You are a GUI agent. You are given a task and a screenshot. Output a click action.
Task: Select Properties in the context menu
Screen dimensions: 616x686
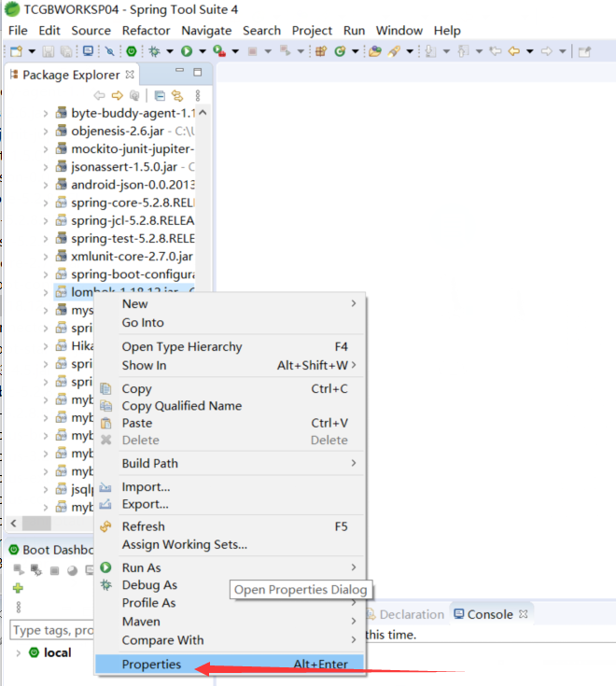click(230, 665)
